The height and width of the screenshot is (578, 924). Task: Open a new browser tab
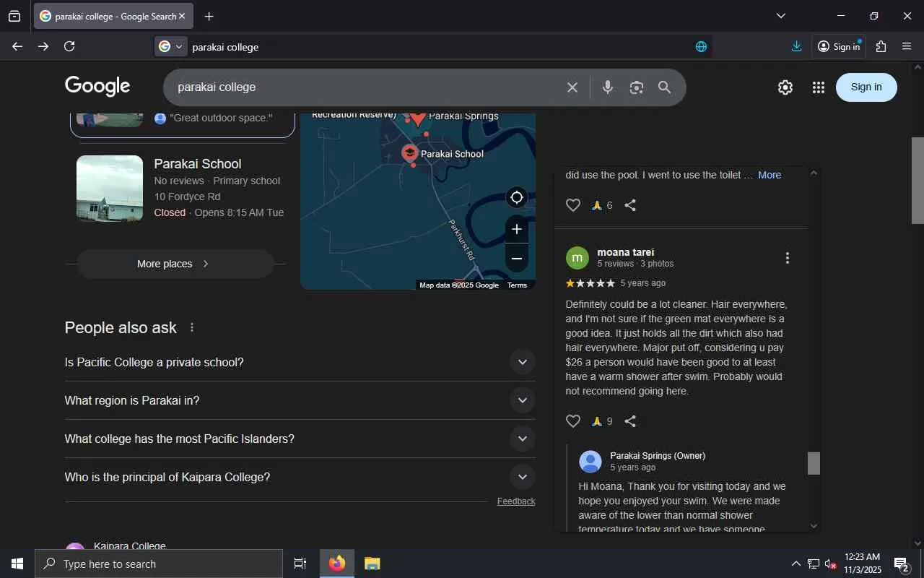coord(209,16)
